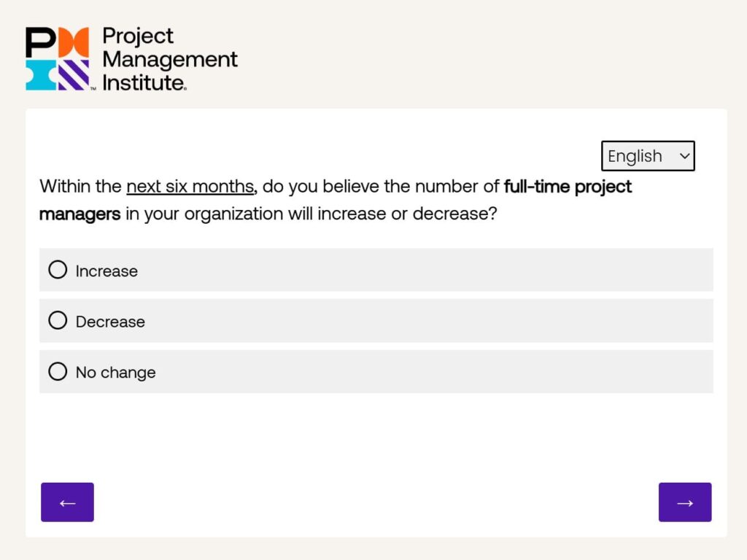Screen dimensions: 747x560
Task: Advance with the right arrow button
Action: pyautogui.click(x=685, y=502)
